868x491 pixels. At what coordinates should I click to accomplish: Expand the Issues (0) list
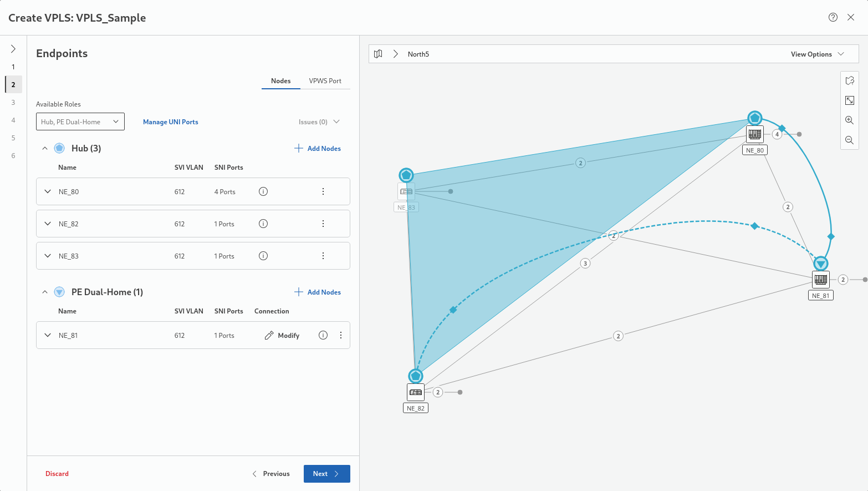(x=319, y=122)
